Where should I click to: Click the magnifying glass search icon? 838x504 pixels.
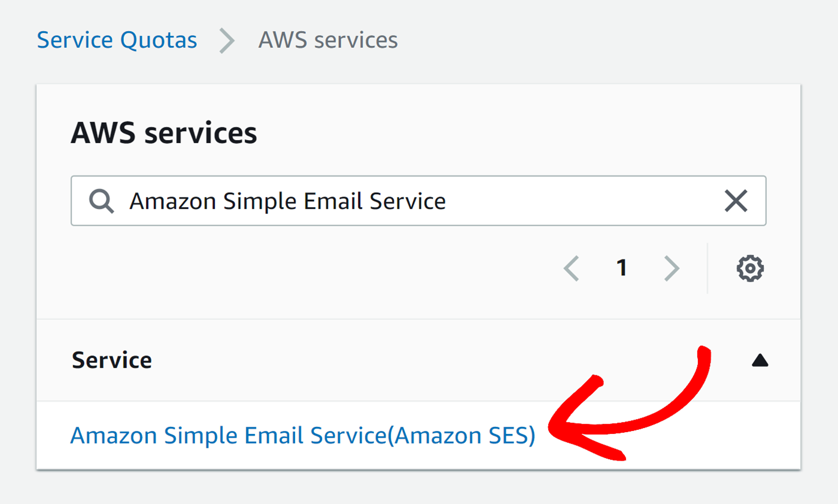pos(102,201)
